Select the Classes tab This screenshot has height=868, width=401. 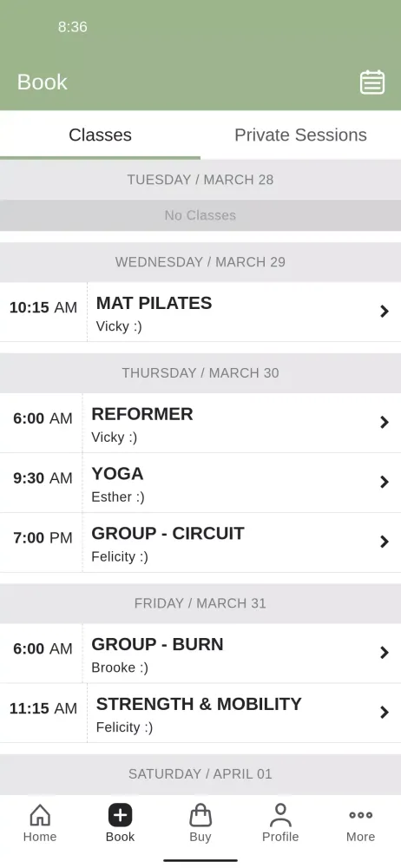(101, 135)
